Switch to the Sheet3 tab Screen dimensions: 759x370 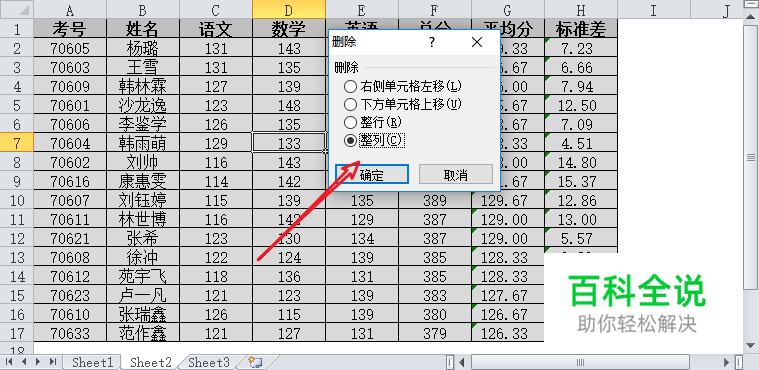tap(209, 362)
